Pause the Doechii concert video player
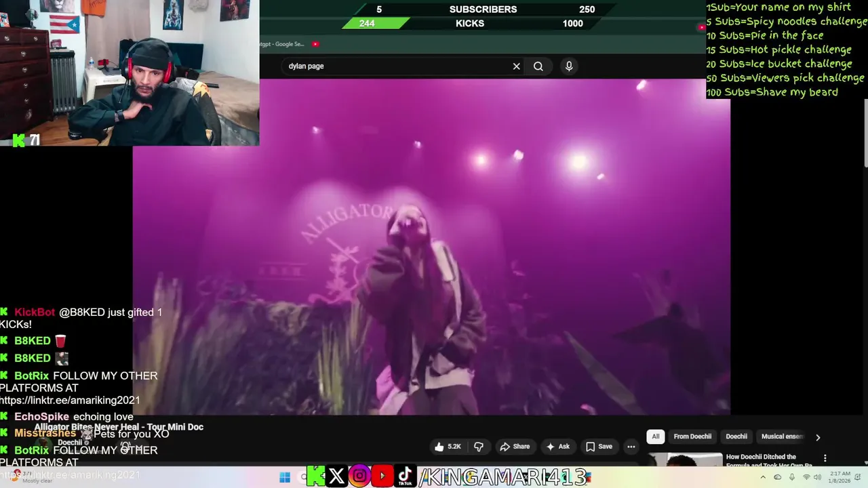 coord(431,246)
